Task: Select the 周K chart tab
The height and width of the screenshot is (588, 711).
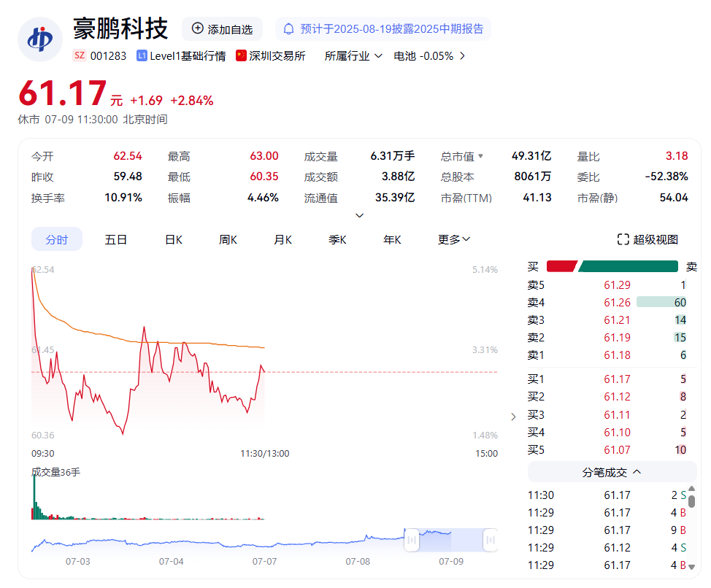Action: tap(228, 239)
